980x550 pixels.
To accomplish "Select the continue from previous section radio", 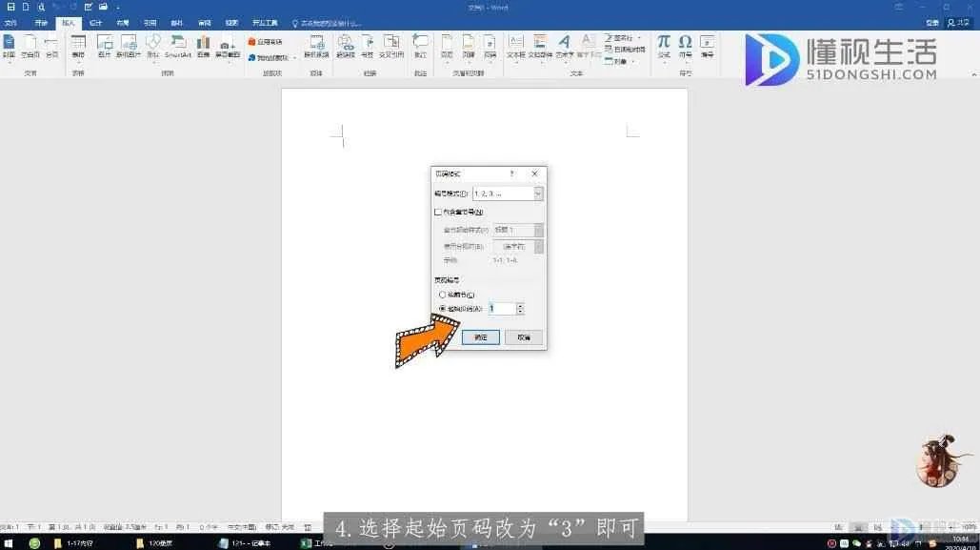I will (442, 295).
